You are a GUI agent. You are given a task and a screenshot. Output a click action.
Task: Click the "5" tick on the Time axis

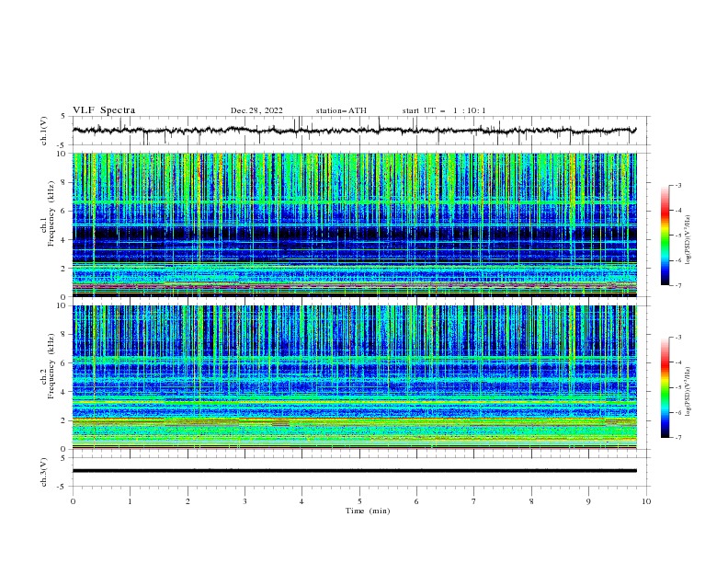pyautogui.click(x=359, y=501)
